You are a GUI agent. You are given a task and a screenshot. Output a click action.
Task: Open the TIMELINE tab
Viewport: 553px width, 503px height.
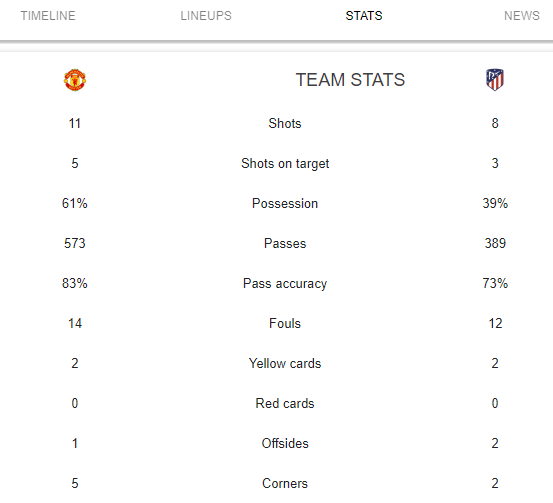click(x=48, y=16)
